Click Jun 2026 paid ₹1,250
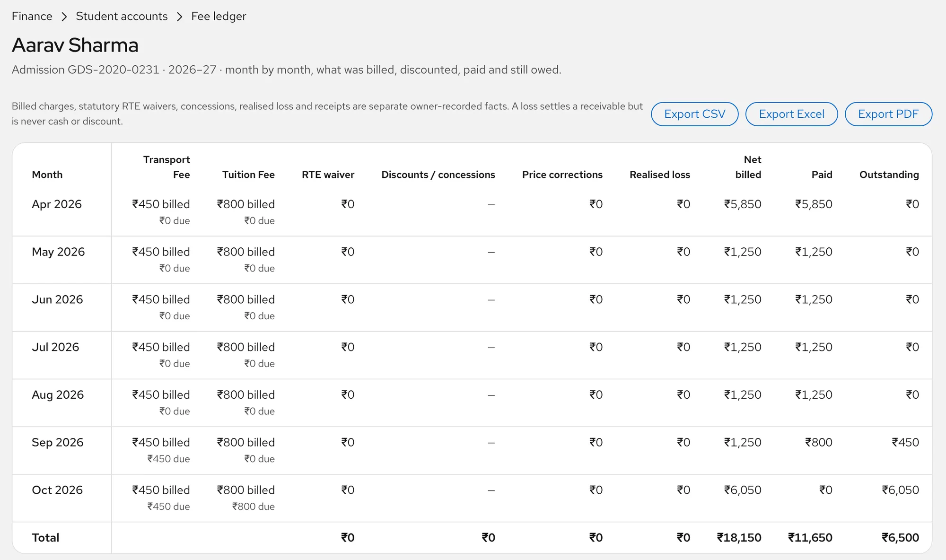 coord(814,299)
